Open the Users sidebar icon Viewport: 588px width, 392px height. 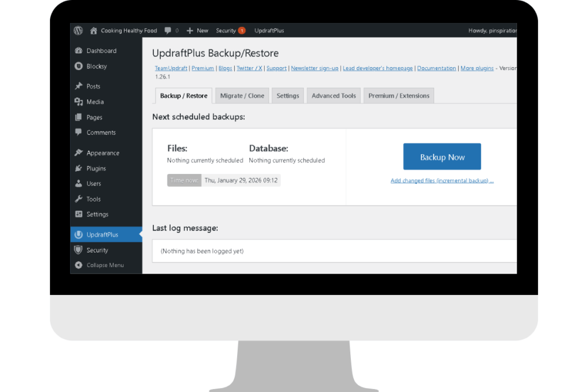(x=78, y=184)
